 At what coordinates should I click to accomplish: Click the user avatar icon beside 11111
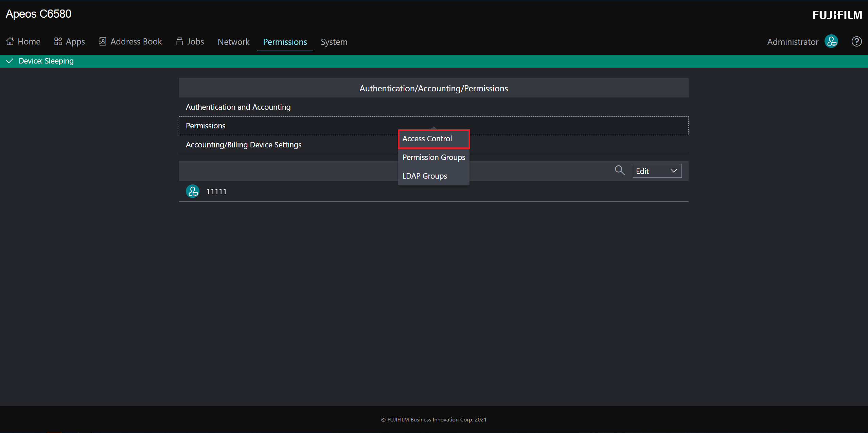click(193, 192)
